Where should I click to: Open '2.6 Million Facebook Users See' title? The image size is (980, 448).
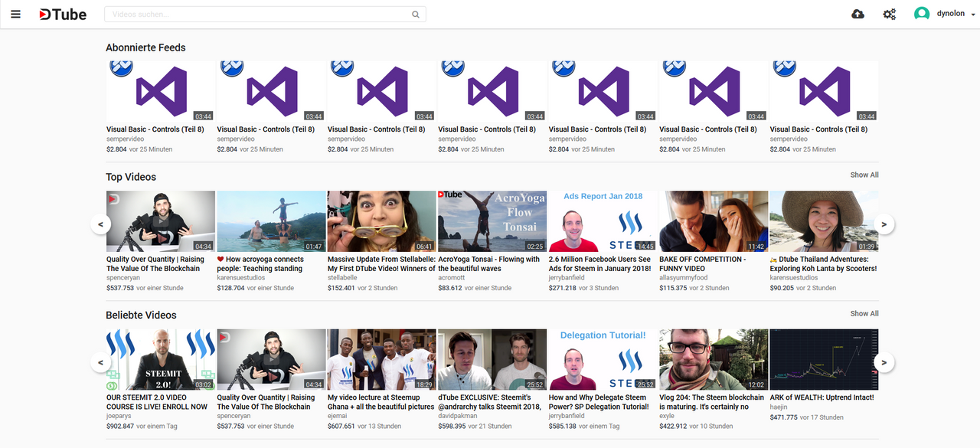(600, 264)
